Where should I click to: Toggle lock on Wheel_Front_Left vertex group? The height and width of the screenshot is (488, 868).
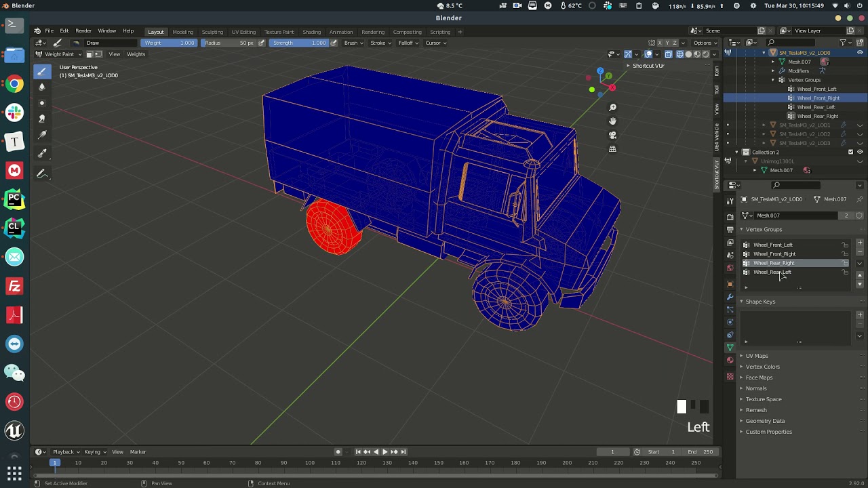(x=845, y=245)
